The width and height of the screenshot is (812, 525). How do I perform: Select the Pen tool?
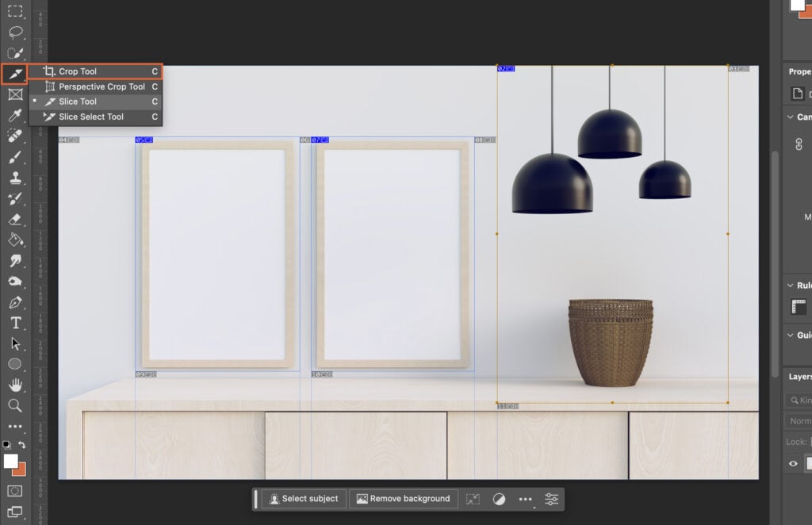click(x=14, y=304)
